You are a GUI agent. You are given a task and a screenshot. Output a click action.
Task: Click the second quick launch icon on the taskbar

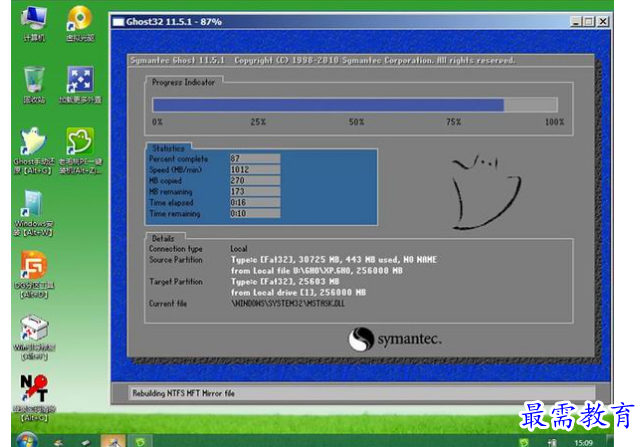coord(85,442)
